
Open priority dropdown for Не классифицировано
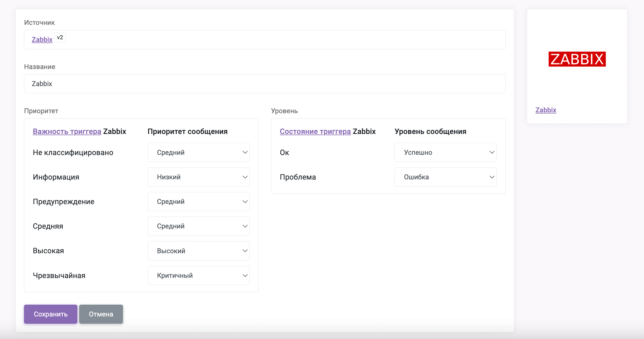(x=199, y=152)
